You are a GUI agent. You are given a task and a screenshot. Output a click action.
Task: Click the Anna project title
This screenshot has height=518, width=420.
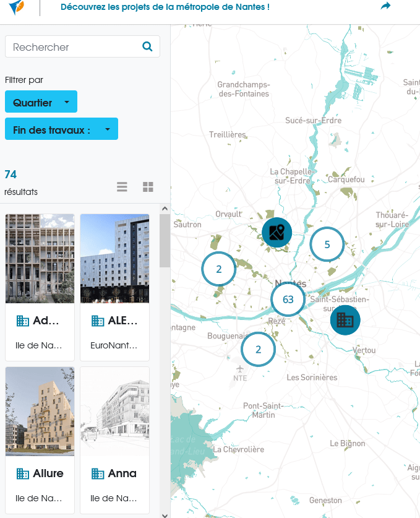(122, 473)
